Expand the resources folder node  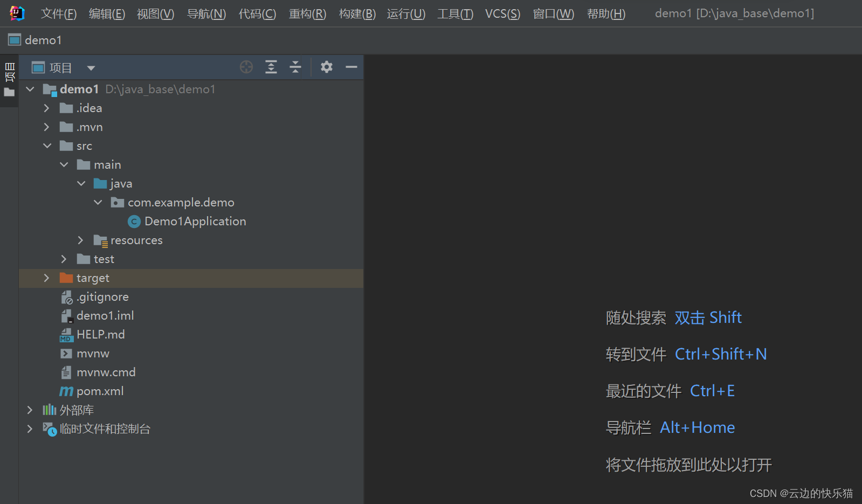click(x=80, y=240)
